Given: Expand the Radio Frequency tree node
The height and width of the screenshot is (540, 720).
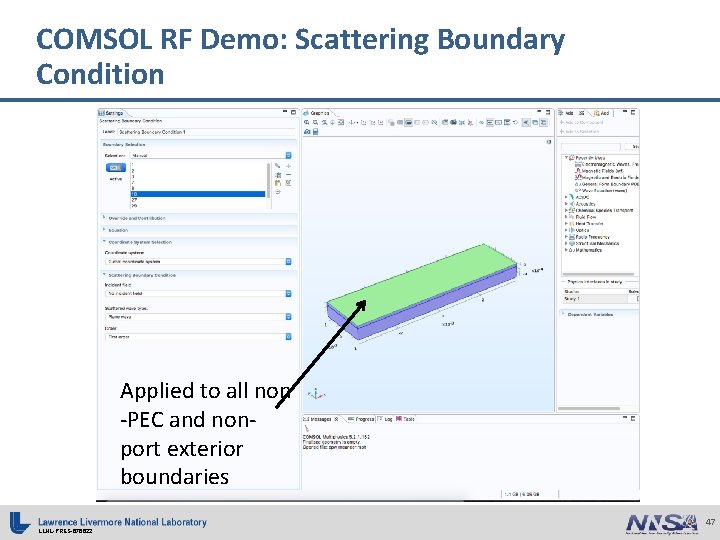Looking at the screenshot, I should (566, 237).
